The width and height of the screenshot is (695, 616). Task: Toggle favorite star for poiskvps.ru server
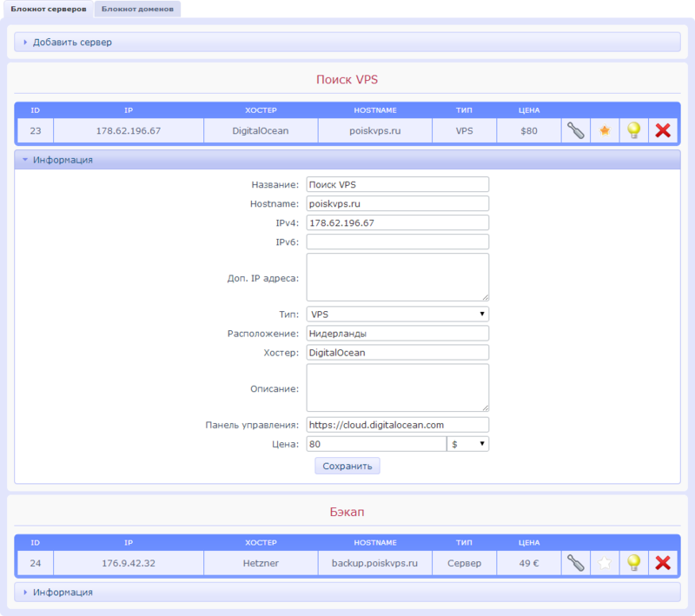point(605,130)
